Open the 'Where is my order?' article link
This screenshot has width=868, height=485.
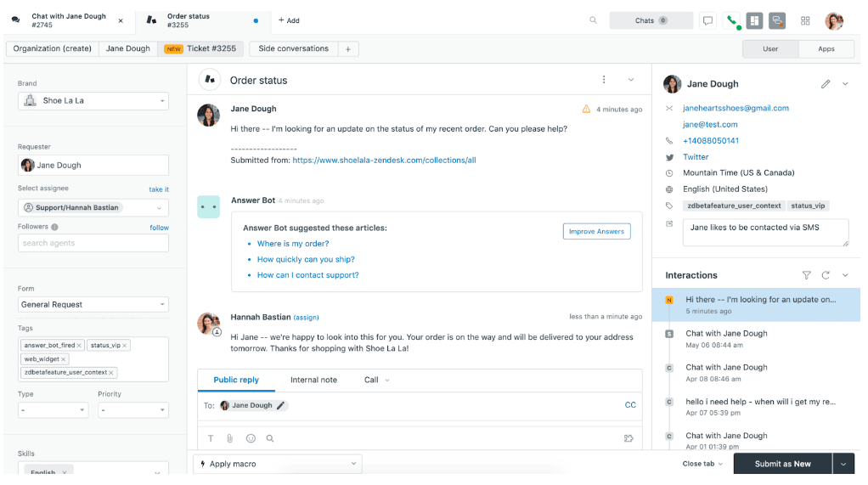293,244
